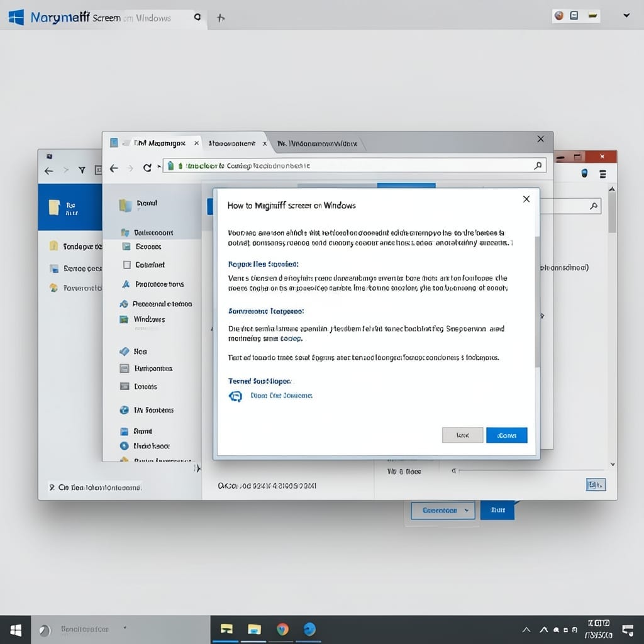This screenshot has width=644, height=644.
Task: Open File Explorer from the taskbar
Action: tap(254, 629)
